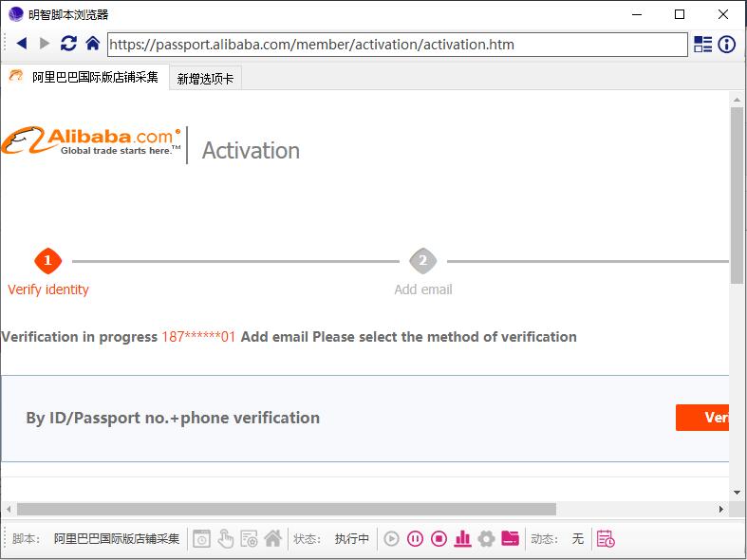The image size is (747, 560).
Task: Open the info icon at top right
Action: [x=726, y=45]
